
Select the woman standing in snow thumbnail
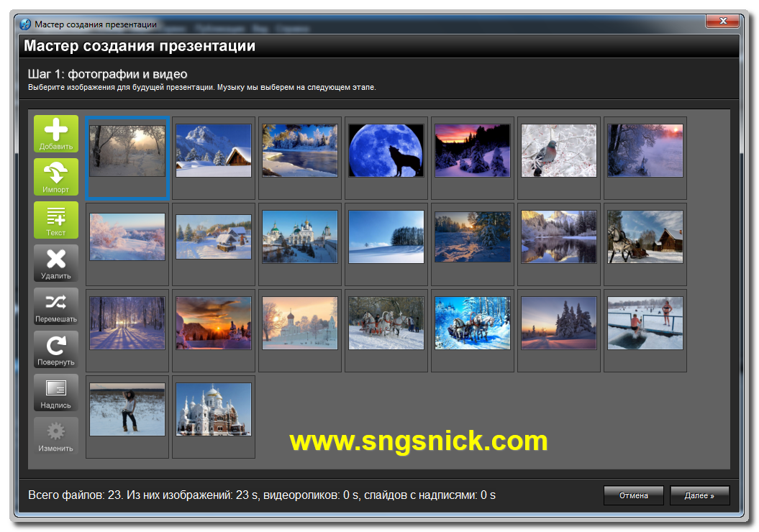coord(127,410)
